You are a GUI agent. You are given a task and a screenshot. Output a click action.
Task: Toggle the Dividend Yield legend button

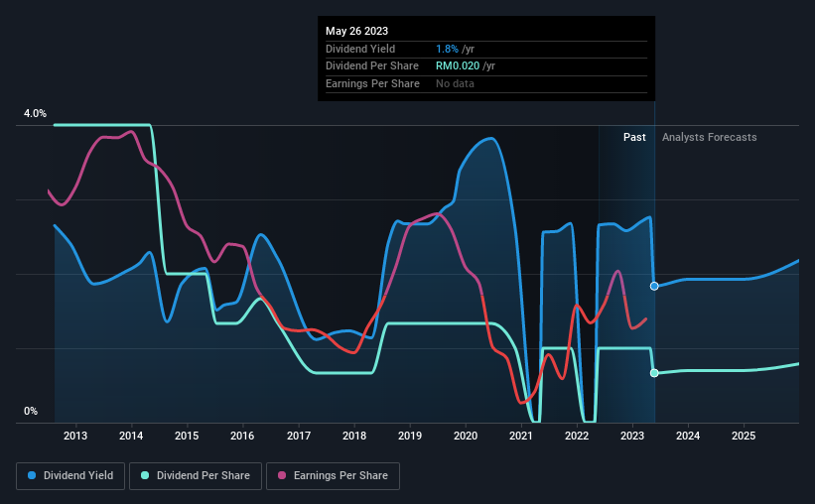click(70, 475)
